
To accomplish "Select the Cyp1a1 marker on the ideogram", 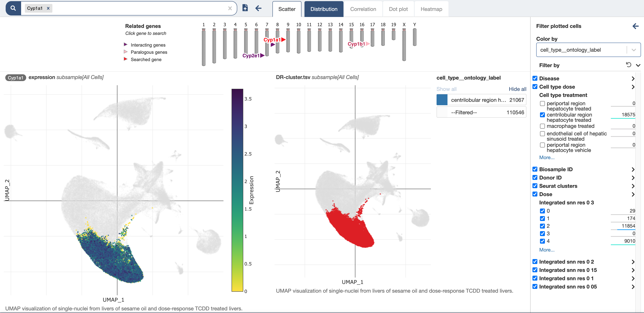I will coord(275,40).
